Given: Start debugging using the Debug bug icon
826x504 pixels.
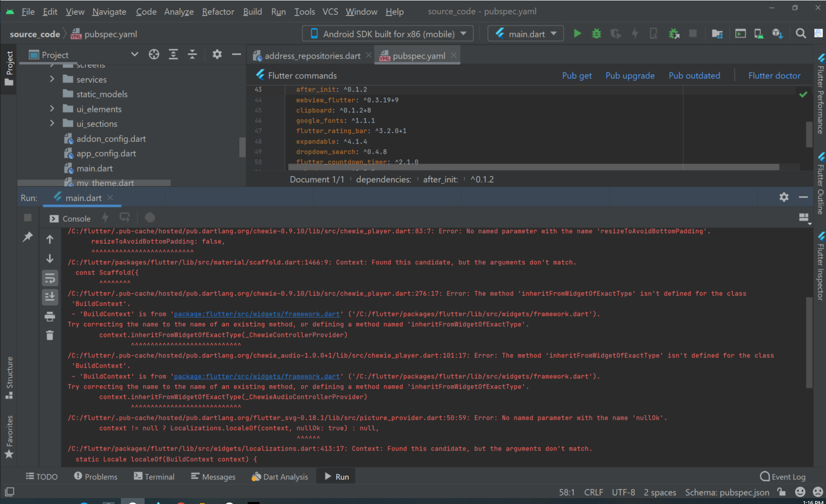Looking at the screenshot, I should click(x=596, y=33).
